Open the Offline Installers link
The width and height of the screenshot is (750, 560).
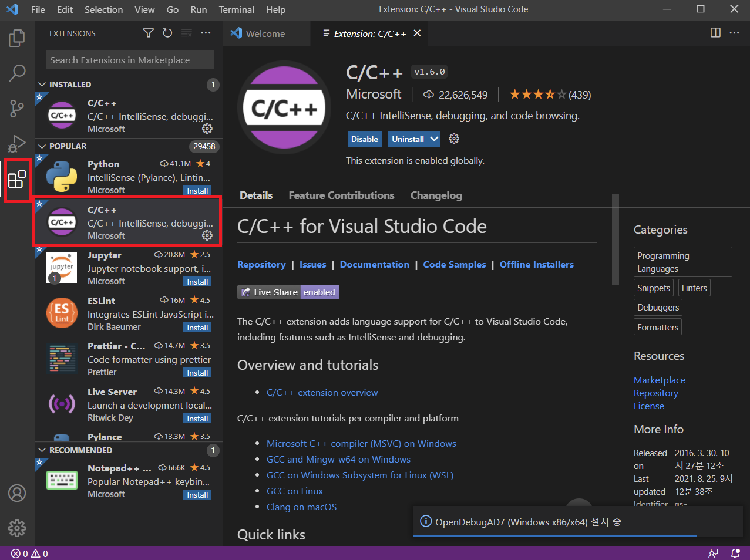pos(537,265)
